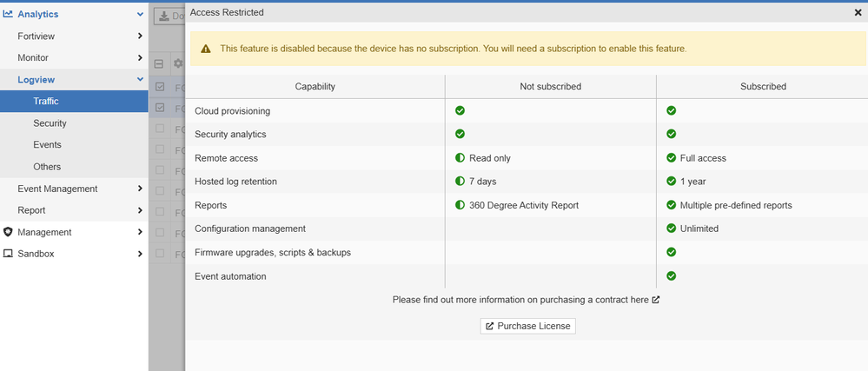868x371 pixels.
Task: Select the Security item under Logview
Action: (50, 123)
